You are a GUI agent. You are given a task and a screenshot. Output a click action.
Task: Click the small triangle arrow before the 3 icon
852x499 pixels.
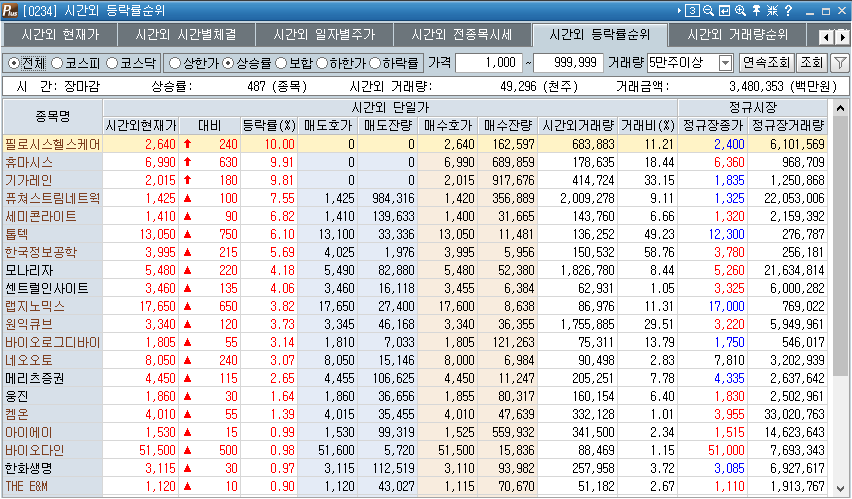(679, 10)
